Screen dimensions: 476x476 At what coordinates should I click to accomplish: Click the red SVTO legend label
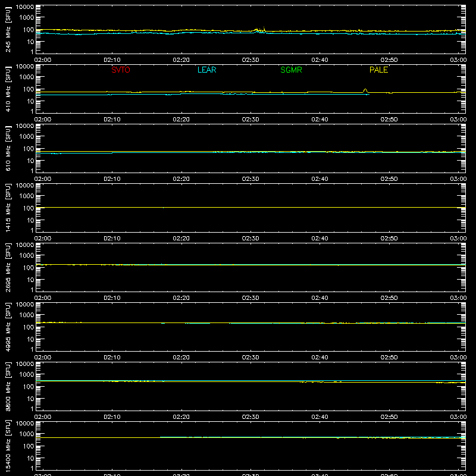pos(121,70)
